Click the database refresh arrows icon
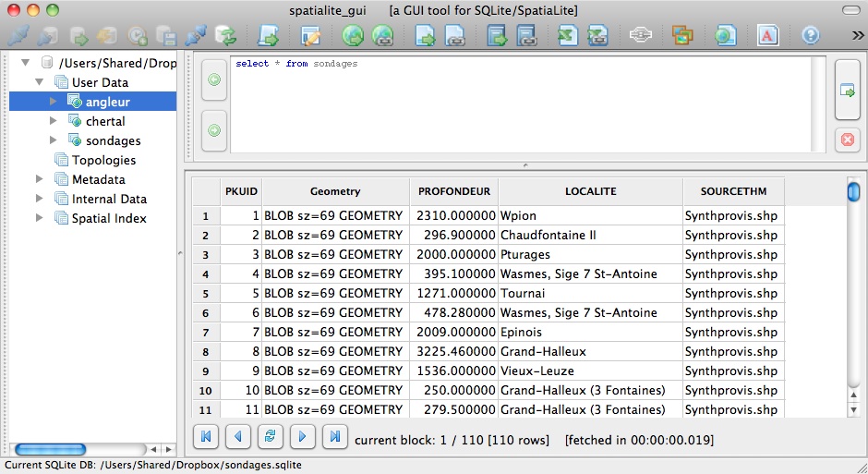The height and width of the screenshot is (474, 868). tap(226, 36)
